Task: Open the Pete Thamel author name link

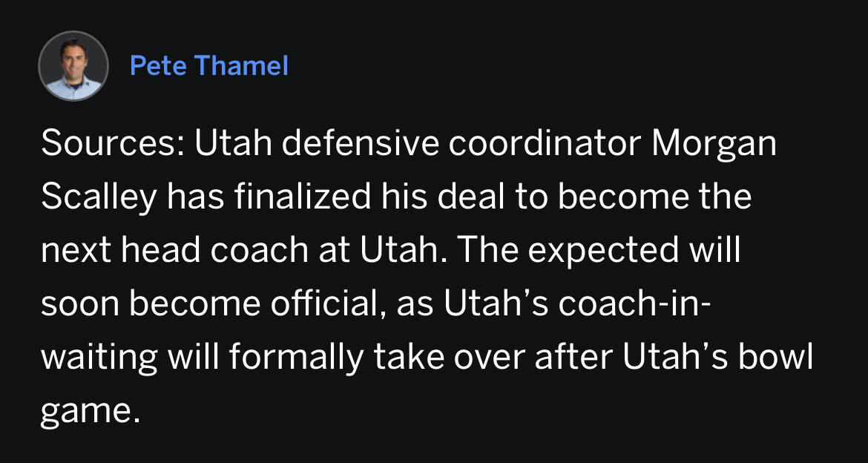Action: tap(208, 66)
